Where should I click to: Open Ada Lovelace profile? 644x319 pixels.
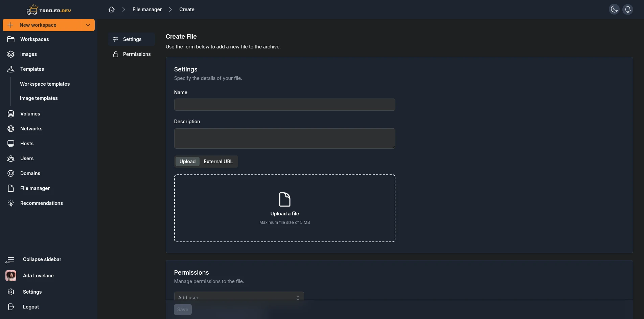tap(38, 276)
